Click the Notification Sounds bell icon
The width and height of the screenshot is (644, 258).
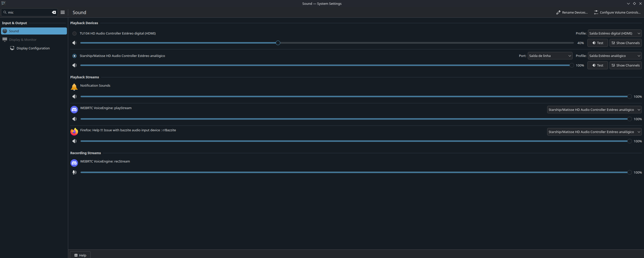tap(74, 87)
